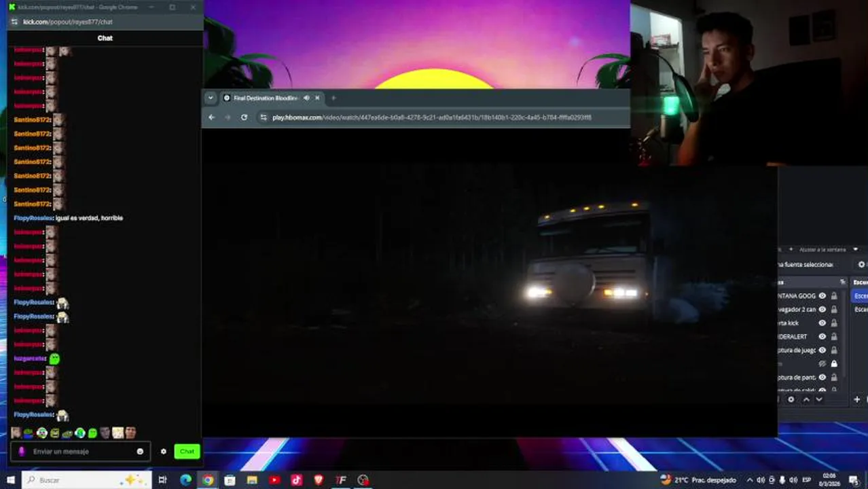
Task: Click the OBS sources panel dock icon
Action: (843, 282)
